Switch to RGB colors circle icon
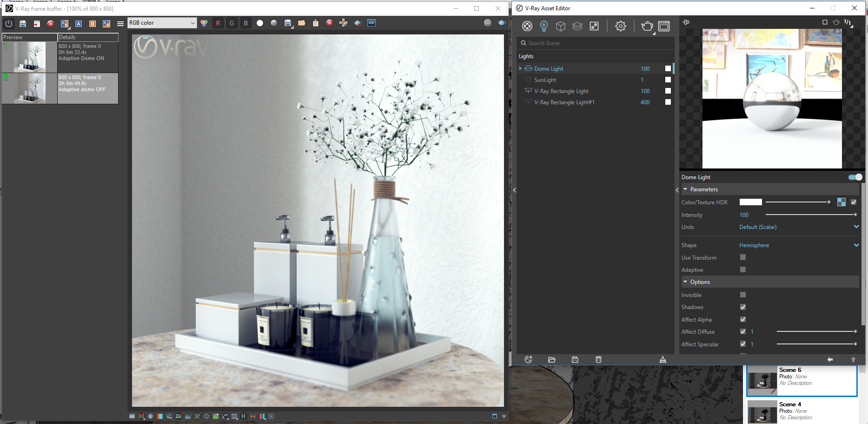Image resolution: width=868 pixels, height=424 pixels. pyautogui.click(x=204, y=23)
